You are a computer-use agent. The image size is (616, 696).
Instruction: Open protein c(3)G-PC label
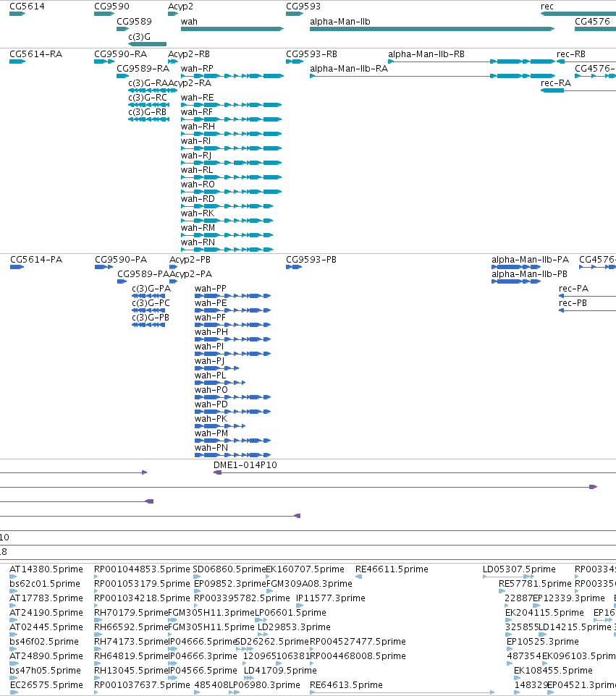click(x=151, y=303)
